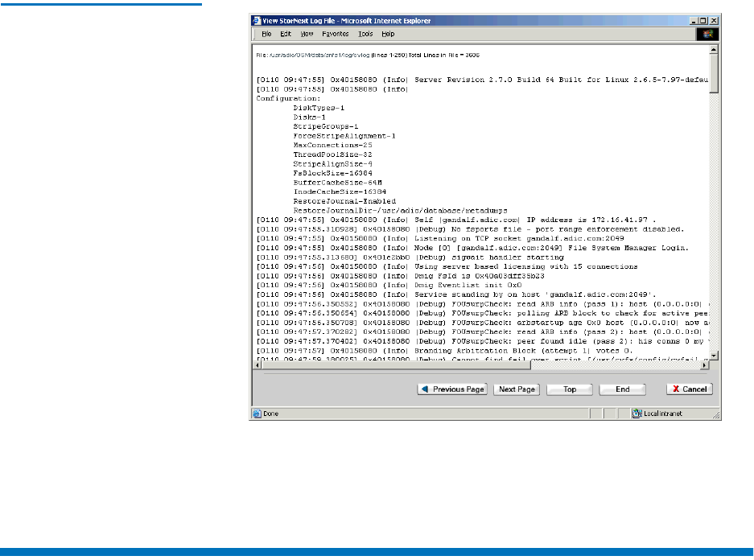The width and height of the screenshot is (754, 560).
Task: Click the 'InodeCacheSize-16384' line
Action: 340,191
